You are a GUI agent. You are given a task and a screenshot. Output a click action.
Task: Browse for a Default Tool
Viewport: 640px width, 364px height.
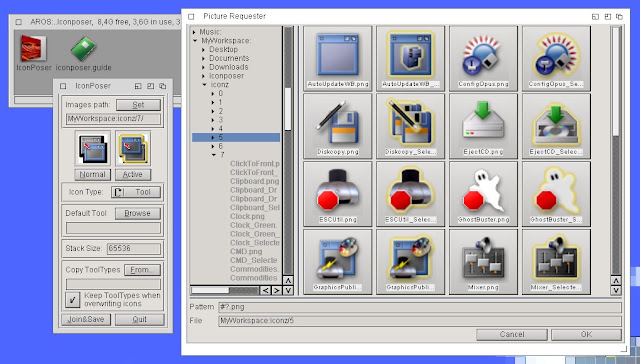[x=138, y=213]
